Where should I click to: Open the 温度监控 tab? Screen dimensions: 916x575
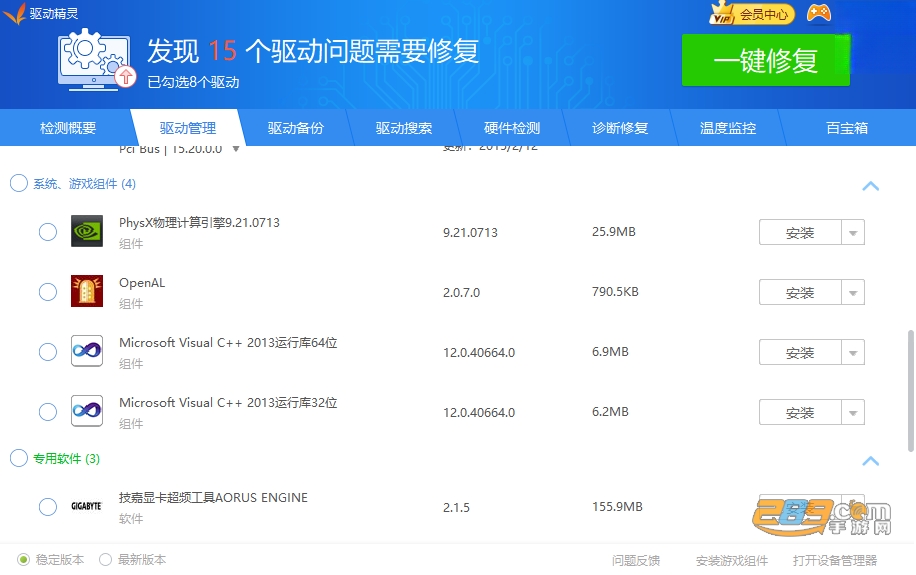pos(728,128)
